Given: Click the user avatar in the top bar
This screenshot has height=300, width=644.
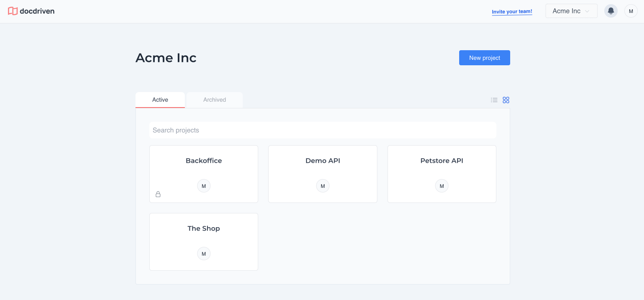Looking at the screenshot, I should point(631,11).
